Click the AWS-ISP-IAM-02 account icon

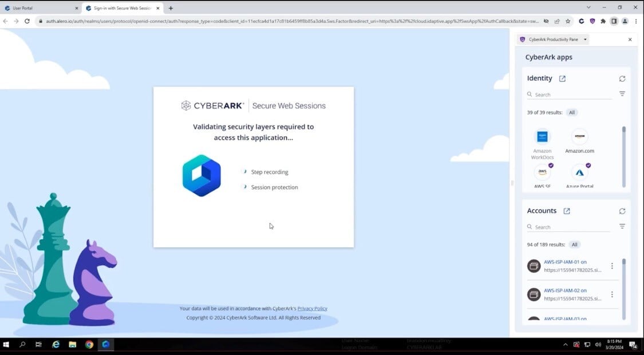point(534,294)
